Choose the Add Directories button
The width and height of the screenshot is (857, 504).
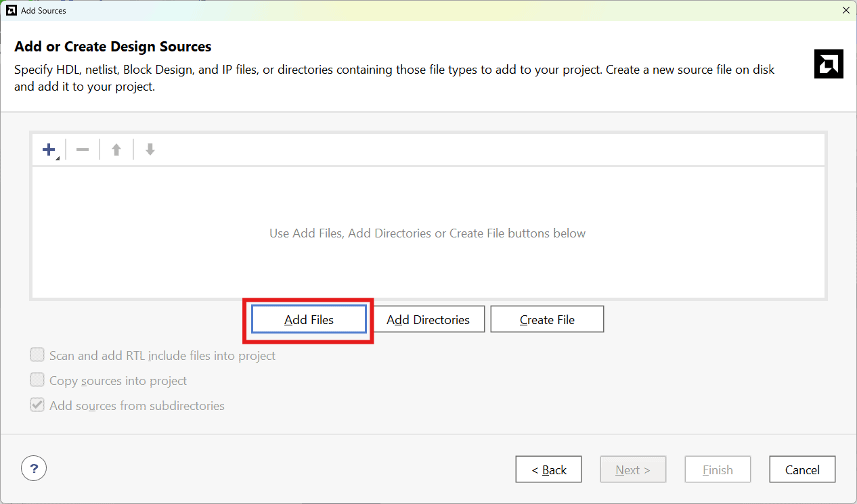(x=428, y=319)
